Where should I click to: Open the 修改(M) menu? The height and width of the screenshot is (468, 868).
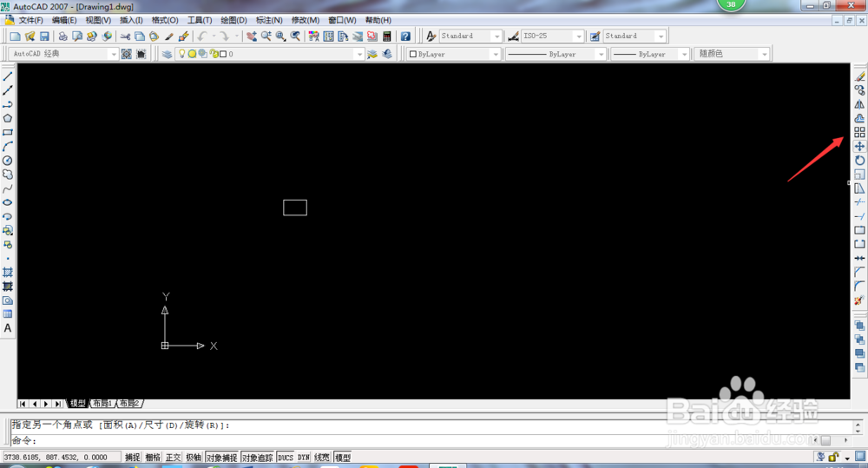(305, 20)
